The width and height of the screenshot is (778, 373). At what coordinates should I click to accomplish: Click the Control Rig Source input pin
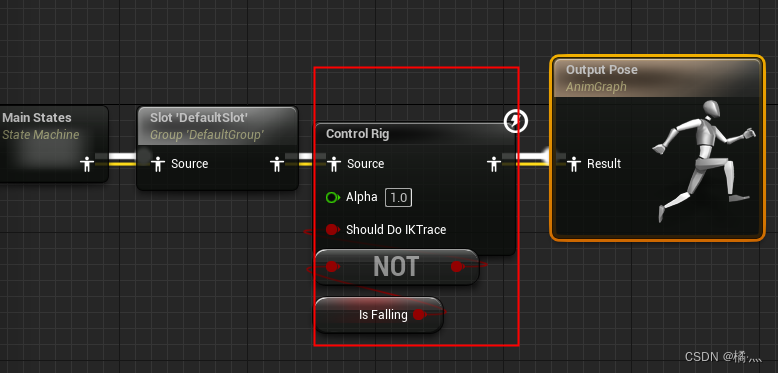coord(334,164)
